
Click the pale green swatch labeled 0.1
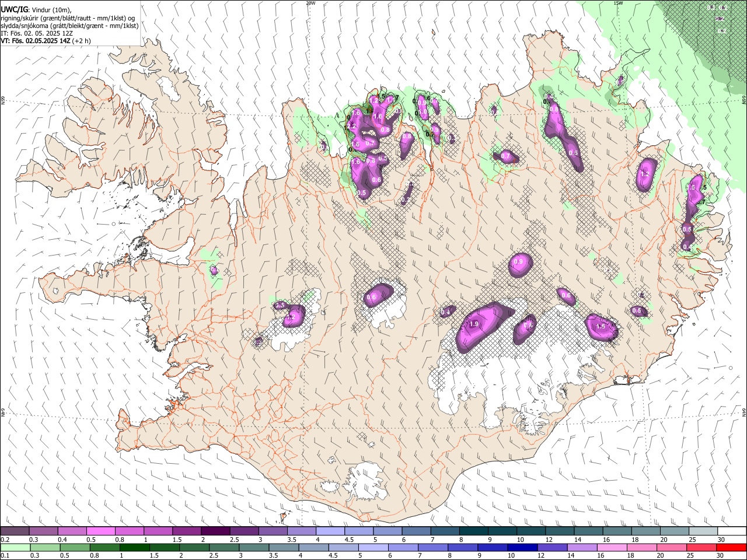(x=15, y=547)
